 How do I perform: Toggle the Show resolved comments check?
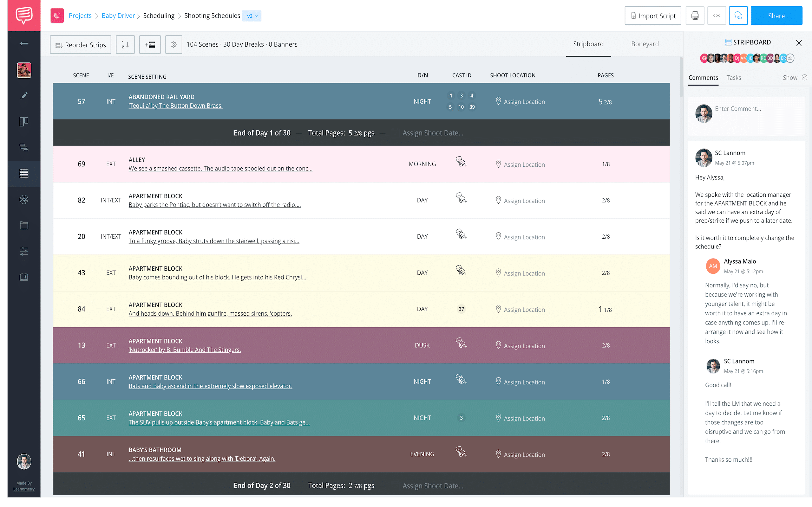click(x=804, y=77)
